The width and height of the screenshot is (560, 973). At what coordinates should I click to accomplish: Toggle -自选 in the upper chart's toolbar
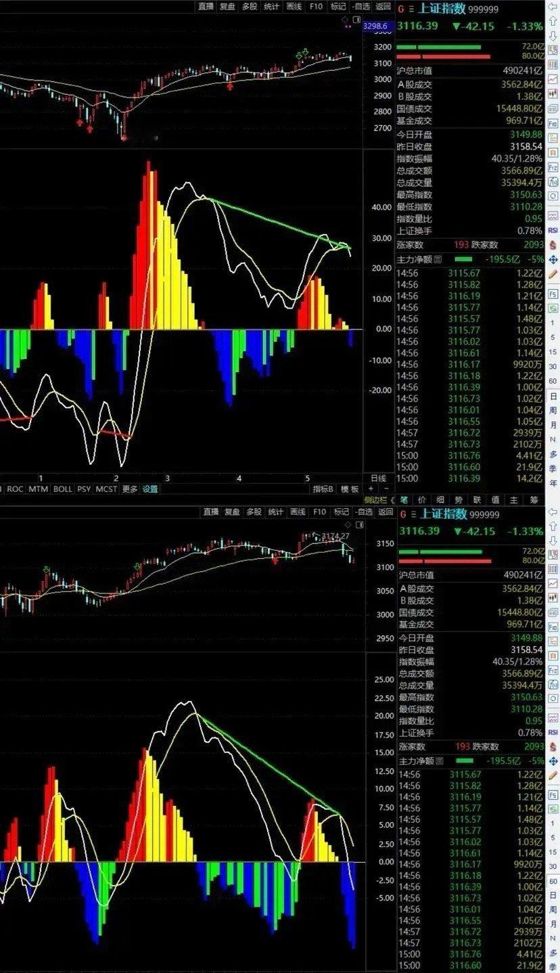[x=361, y=7]
